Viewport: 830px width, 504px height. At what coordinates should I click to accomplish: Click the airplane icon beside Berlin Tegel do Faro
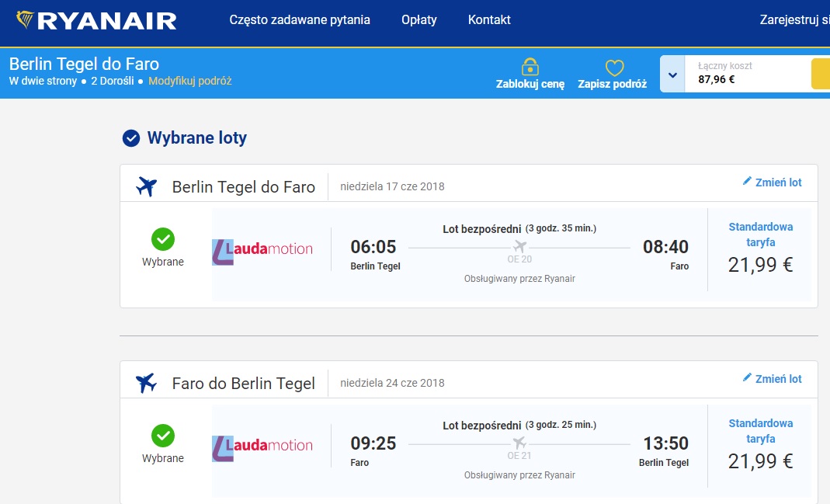[146, 186]
